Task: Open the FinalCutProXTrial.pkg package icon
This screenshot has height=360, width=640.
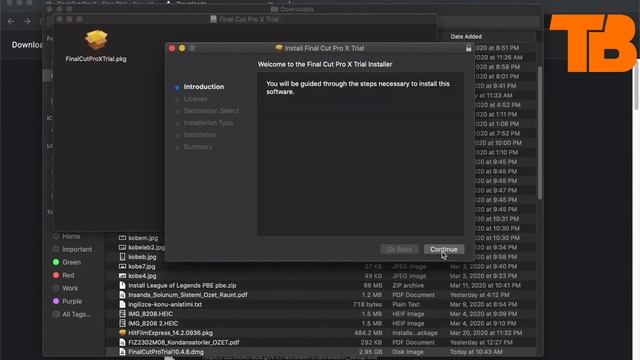Action: point(96,40)
